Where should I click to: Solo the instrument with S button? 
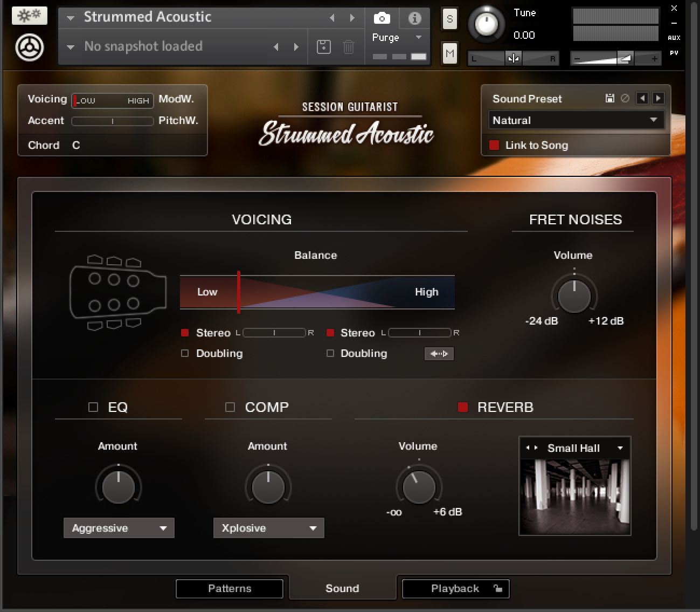click(449, 19)
